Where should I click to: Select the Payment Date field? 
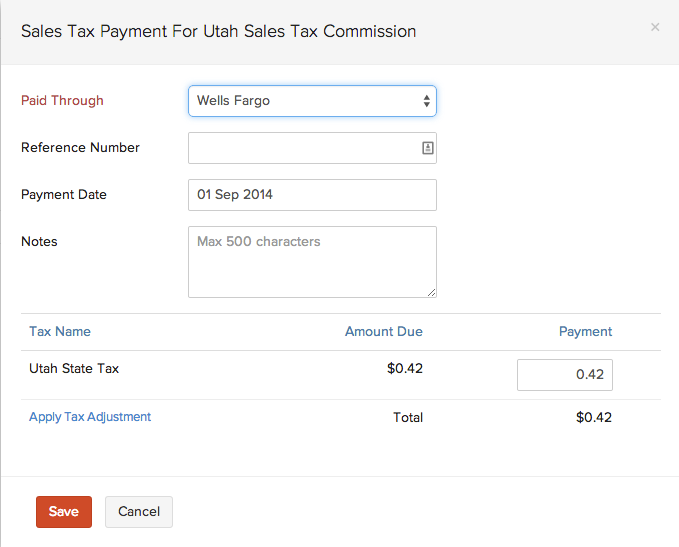312,195
